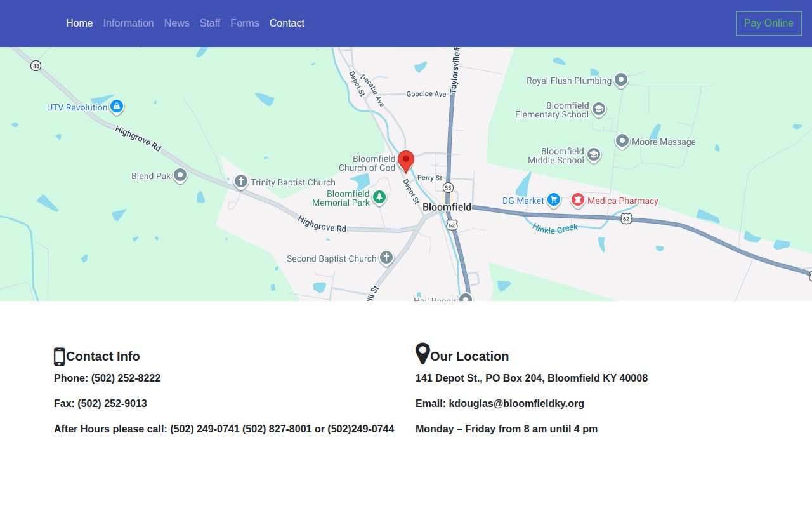
Task: Click the location pin icon beside Our Location
Action: click(422, 354)
